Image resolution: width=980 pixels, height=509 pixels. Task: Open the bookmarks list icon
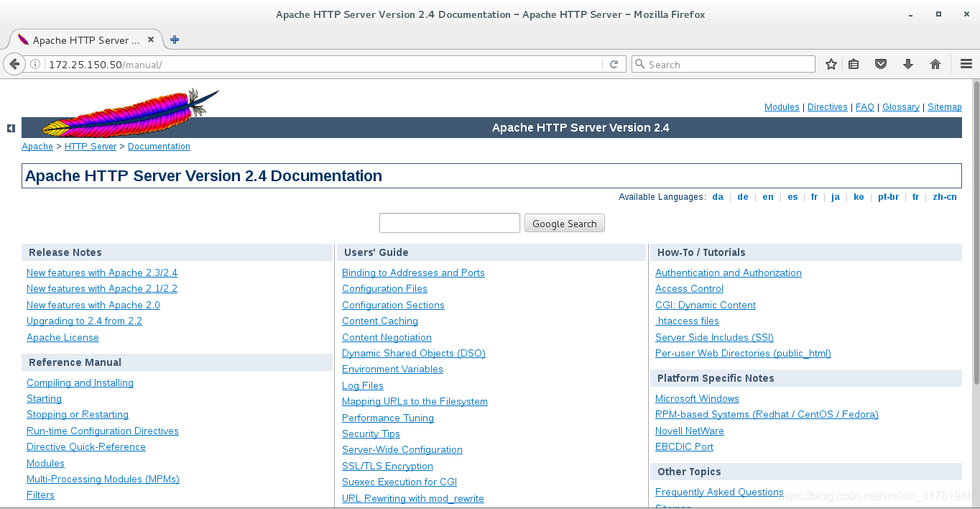point(854,64)
